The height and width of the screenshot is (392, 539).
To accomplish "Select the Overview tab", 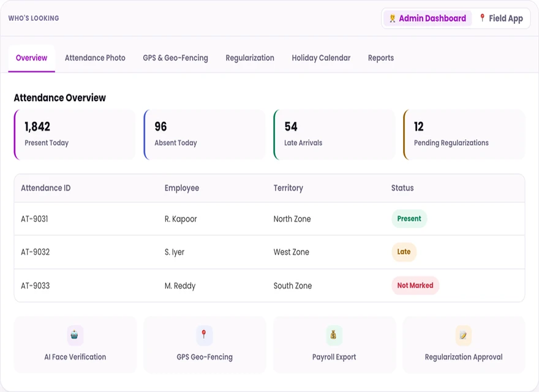I will [x=32, y=58].
